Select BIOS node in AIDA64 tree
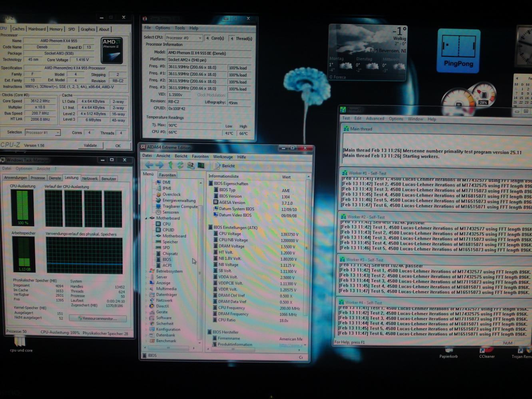This screenshot has height=399, width=532. point(164,259)
